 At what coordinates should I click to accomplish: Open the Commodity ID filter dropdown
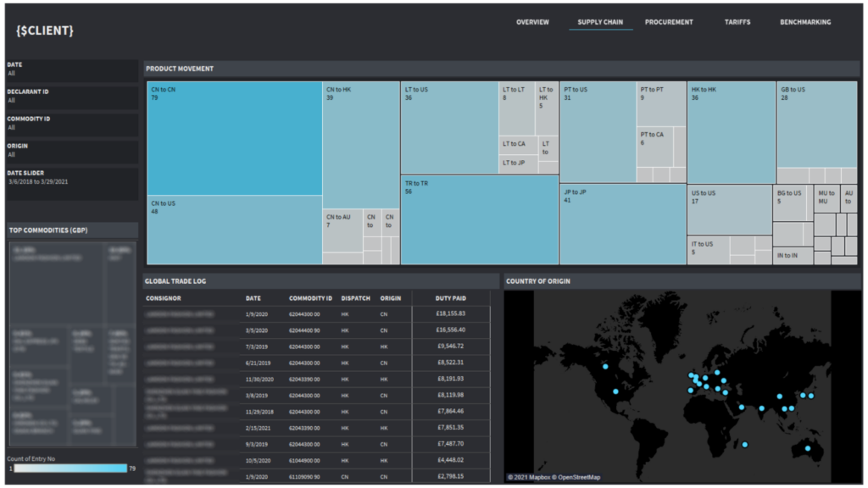pos(72,124)
